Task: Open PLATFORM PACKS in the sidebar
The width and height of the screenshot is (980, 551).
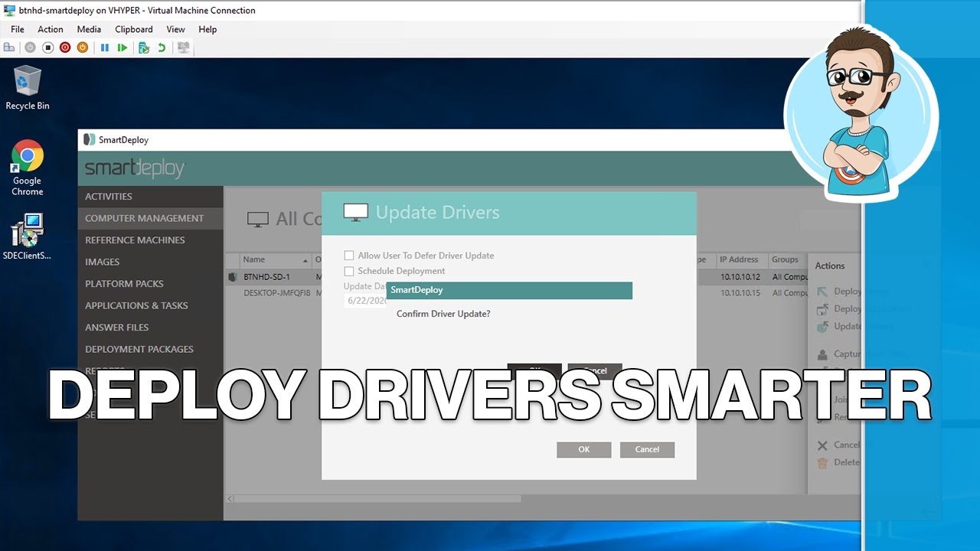Action: [x=150, y=284]
